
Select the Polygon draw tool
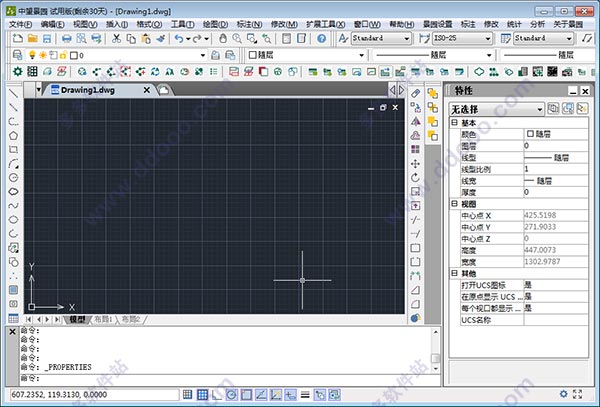[13, 135]
